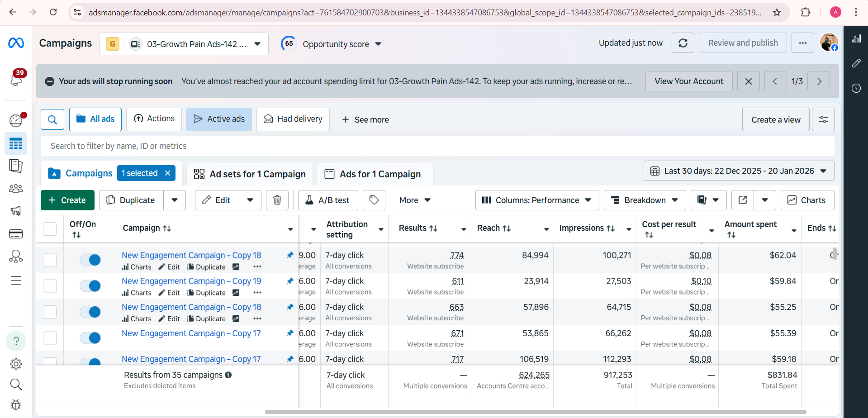Click the search filter input field
Screen dimensions: 868x418
[437, 146]
